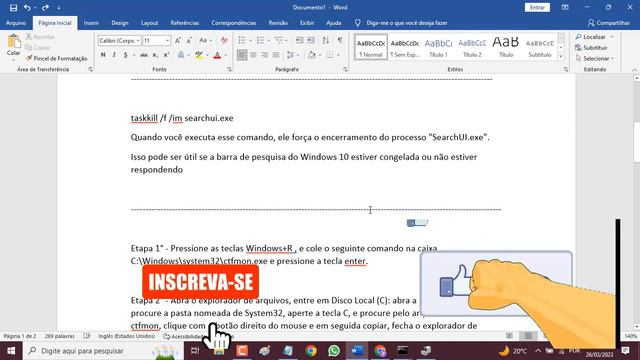Expand the underline style dropdown arrow
640x360 pixels.
pyautogui.click(x=133, y=55)
